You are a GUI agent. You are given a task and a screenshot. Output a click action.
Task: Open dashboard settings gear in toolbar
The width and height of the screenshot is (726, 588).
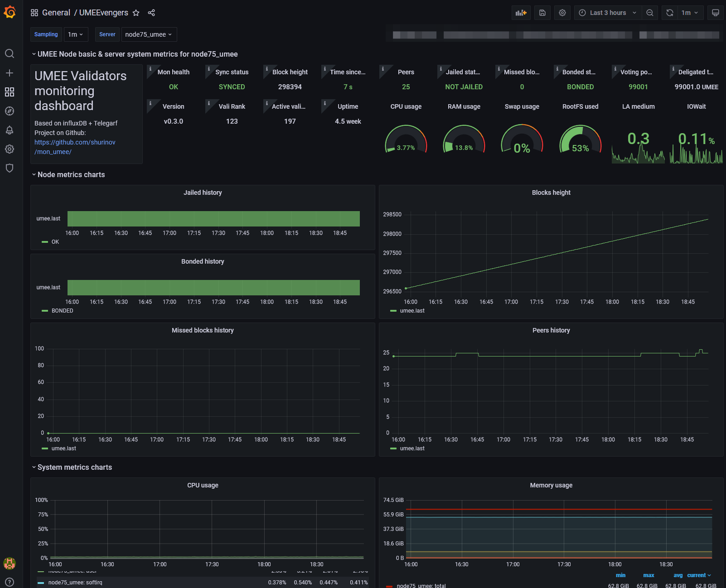[x=562, y=13]
